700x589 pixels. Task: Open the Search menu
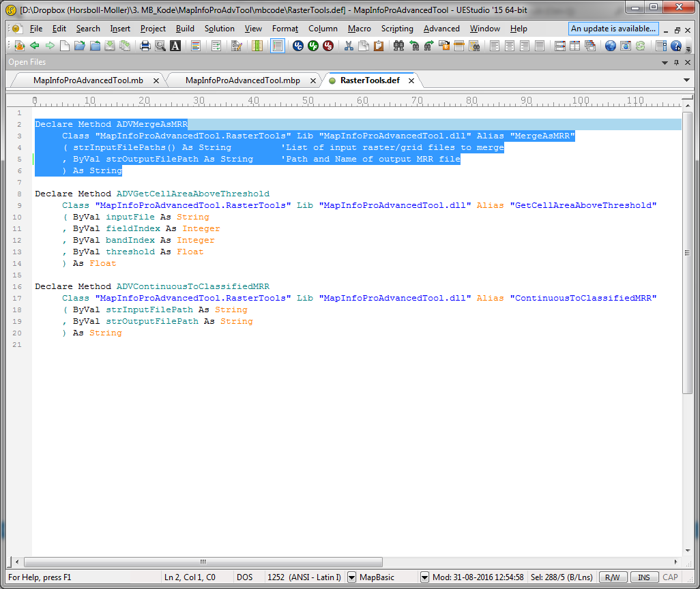[88, 29]
